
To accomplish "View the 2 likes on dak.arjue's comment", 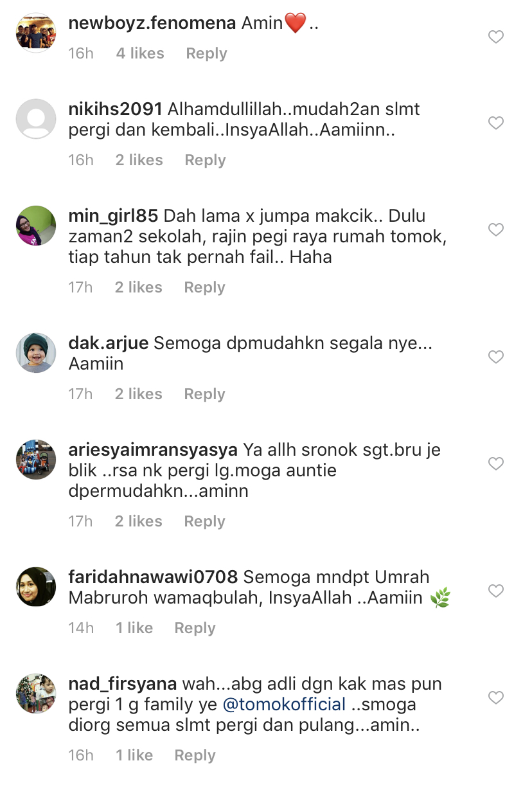I will click(139, 394).
